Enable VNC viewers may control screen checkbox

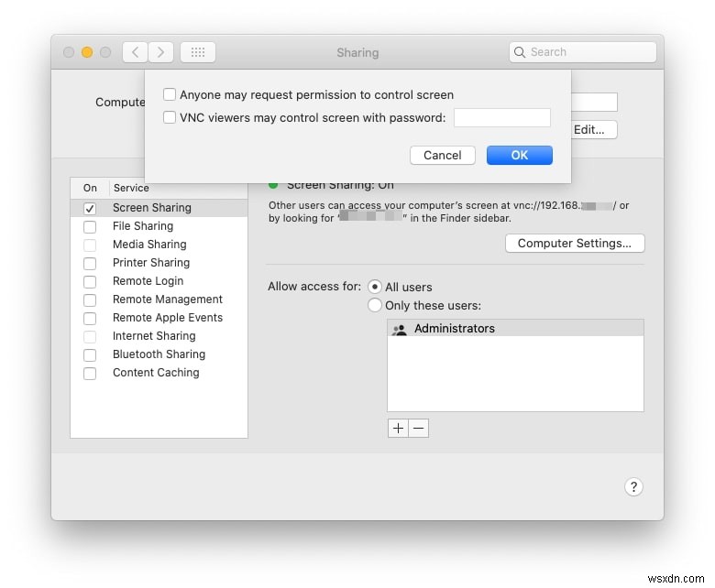pyautogui.click(x=170, y=117)
